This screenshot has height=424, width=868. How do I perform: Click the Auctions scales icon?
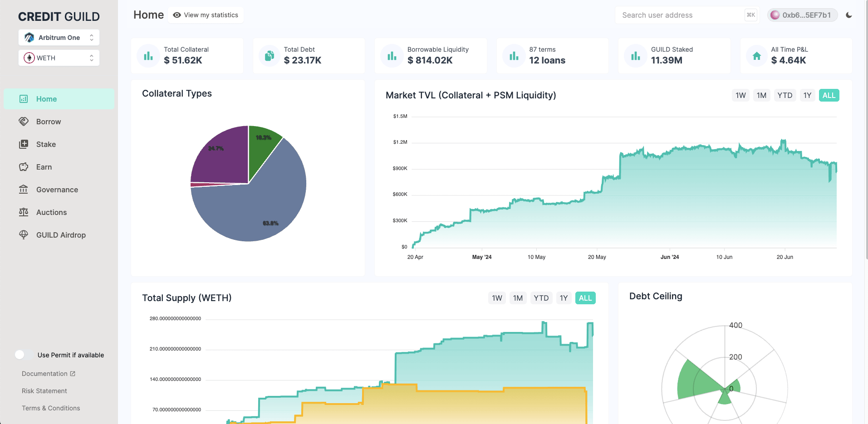24,212
